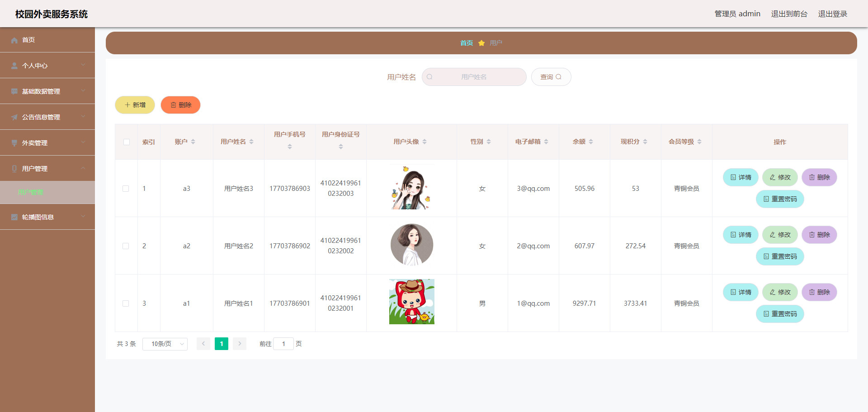Viewport: 868px width, 412px height.
Task: Expand the 轮播图信息 menu chevron
Action: tap(83, 217)
